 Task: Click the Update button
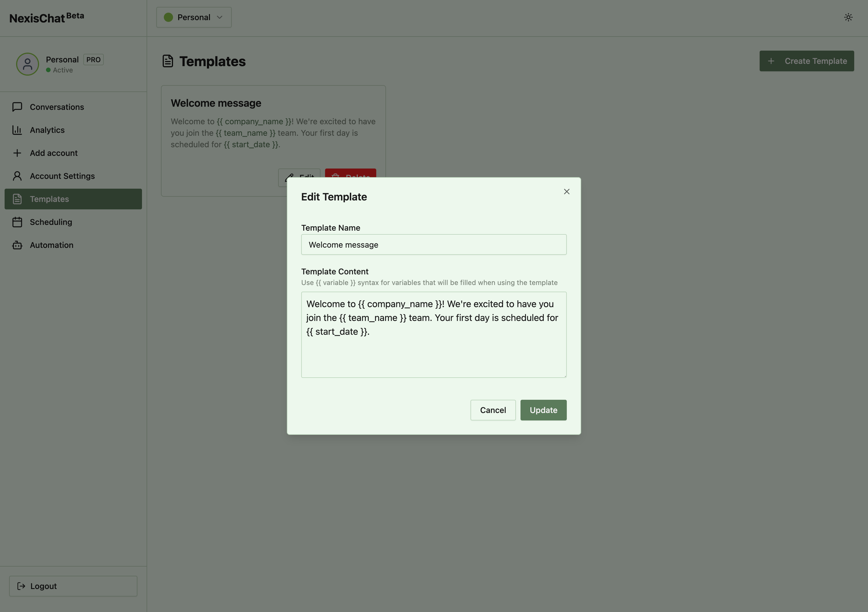(543, 410)
